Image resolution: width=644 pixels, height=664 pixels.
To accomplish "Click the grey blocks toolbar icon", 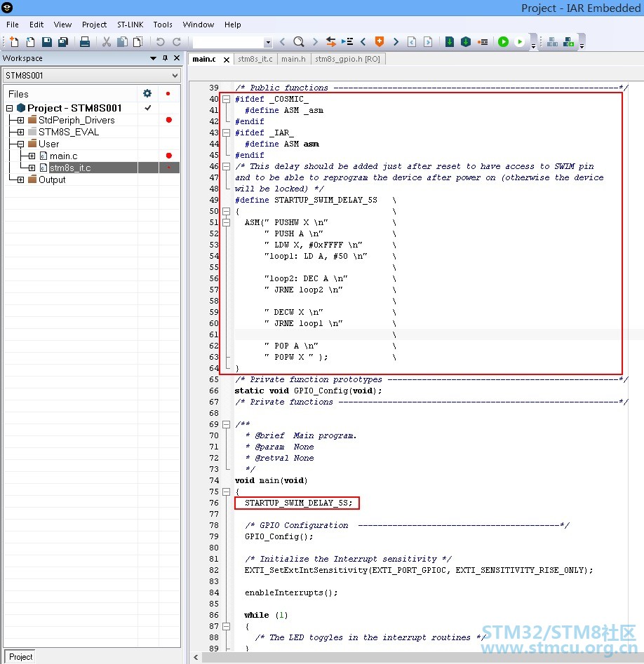I will click(553, 41).
